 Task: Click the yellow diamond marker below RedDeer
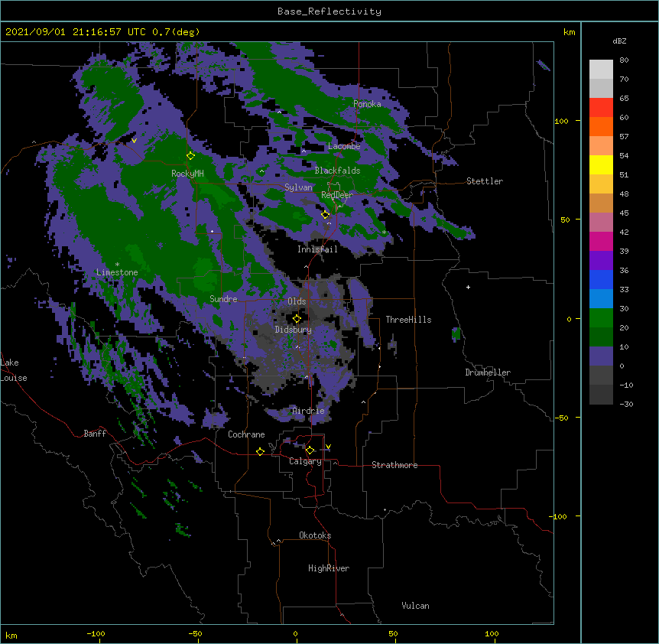(x=325, y=215)
